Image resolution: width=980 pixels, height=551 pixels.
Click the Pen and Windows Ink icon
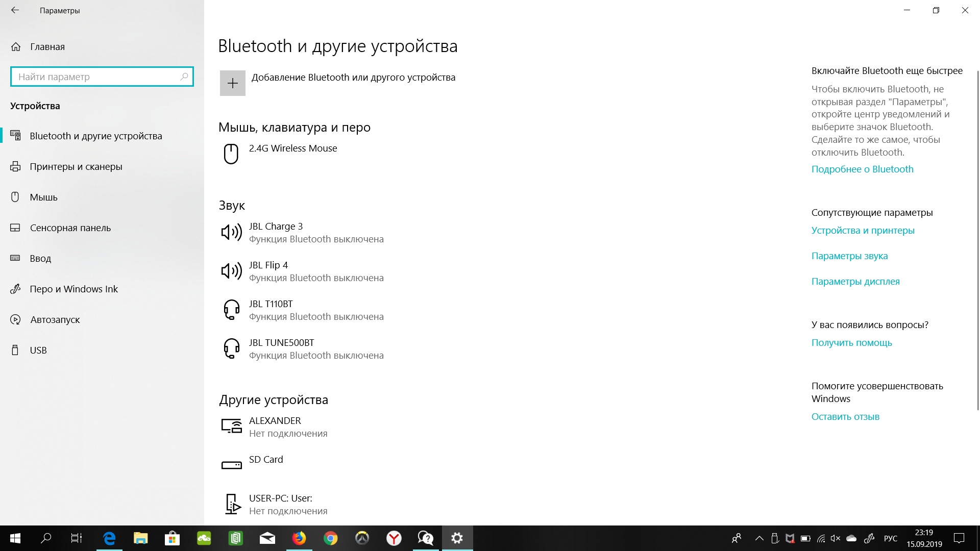16,289
